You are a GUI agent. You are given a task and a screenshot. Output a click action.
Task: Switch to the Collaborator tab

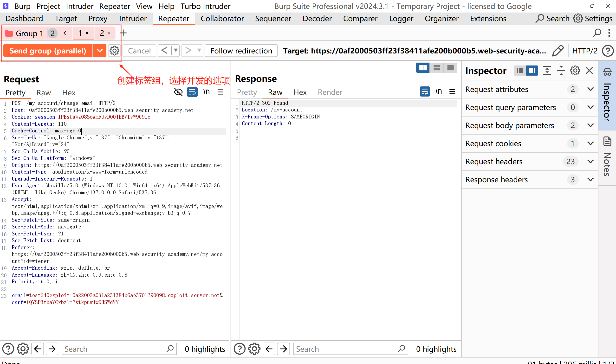(222, 19)
